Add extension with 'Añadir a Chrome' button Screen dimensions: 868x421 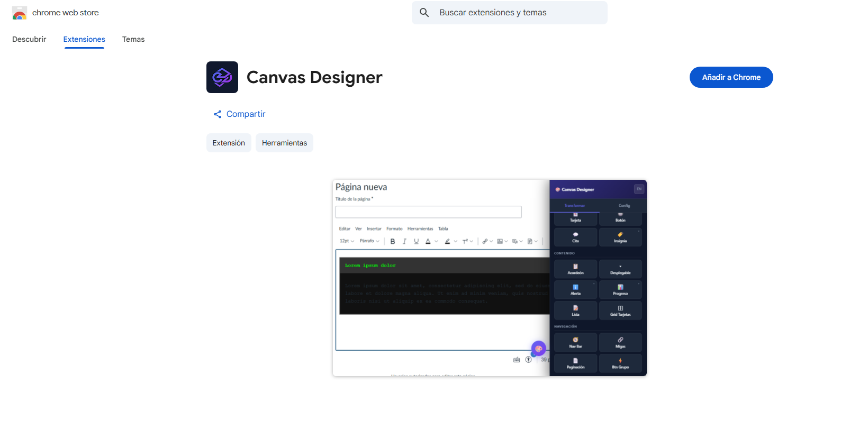pos(731,77)
